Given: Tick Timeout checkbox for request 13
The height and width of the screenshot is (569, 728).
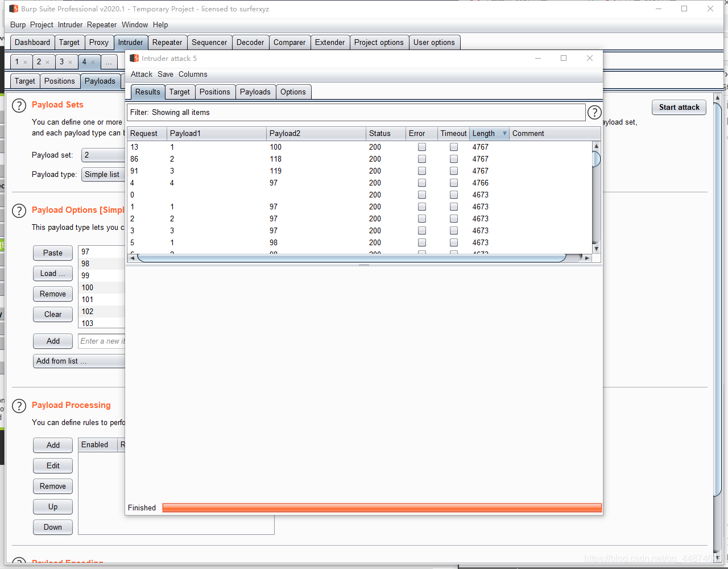Looking at the screenshot, I should [453, 147].
